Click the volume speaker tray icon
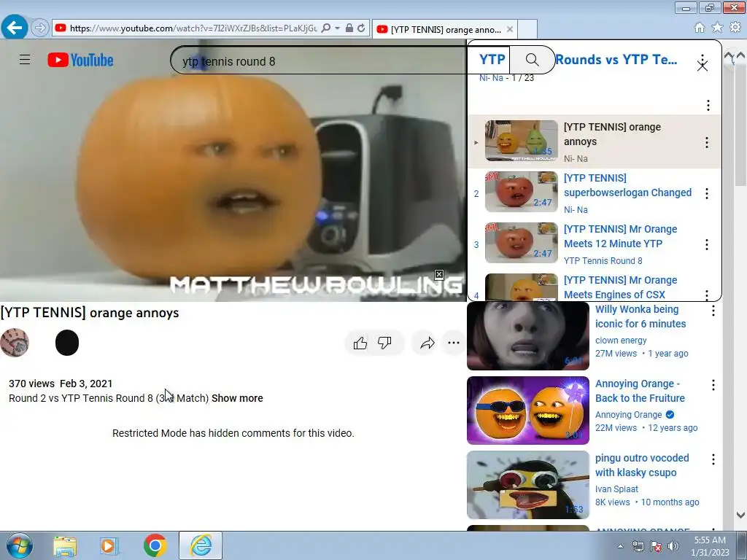747x560 pixels. pyautogui.click(x=673, y=546)
